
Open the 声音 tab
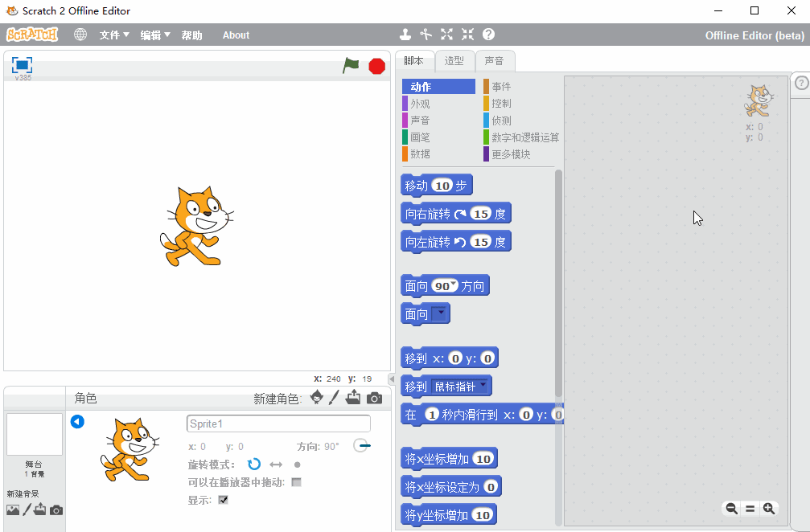tap(494, 61)
